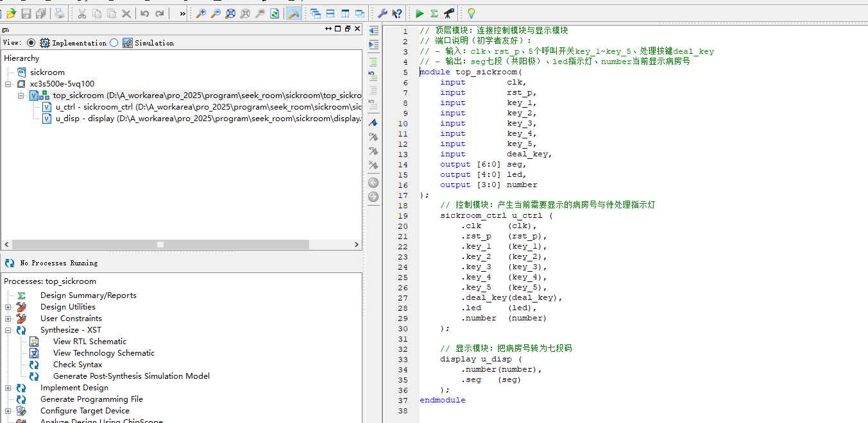This screenshot has height=423, width=868.
Task: Delete selection with the X toolbar icon
Action: tap(126, 13)
